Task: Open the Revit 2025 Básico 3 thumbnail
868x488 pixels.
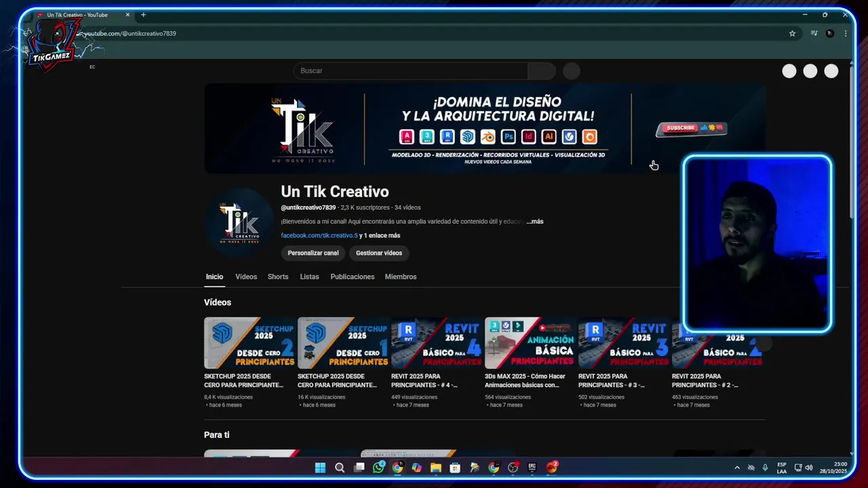Action: pos(625,343)
